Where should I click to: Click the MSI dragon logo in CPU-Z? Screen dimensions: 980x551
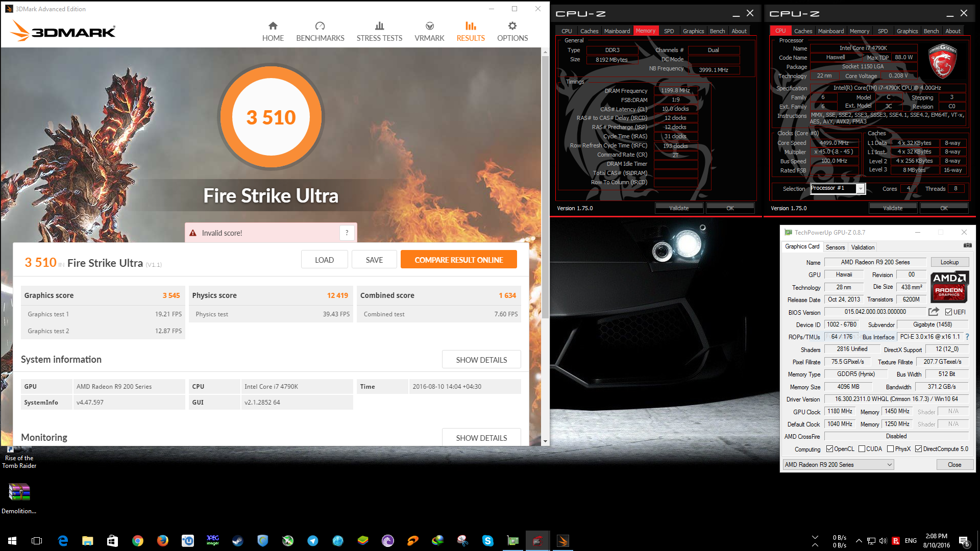tap(942, 61)
